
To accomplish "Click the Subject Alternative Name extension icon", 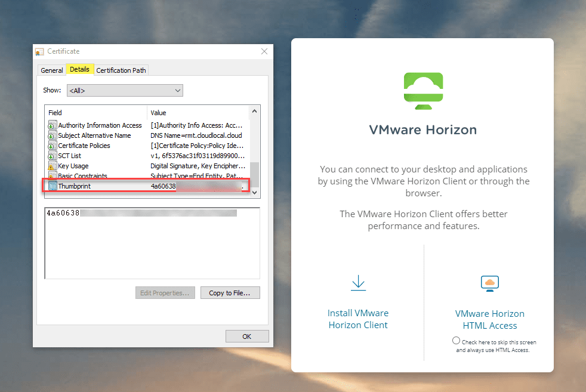I will (x=53, y=135).
